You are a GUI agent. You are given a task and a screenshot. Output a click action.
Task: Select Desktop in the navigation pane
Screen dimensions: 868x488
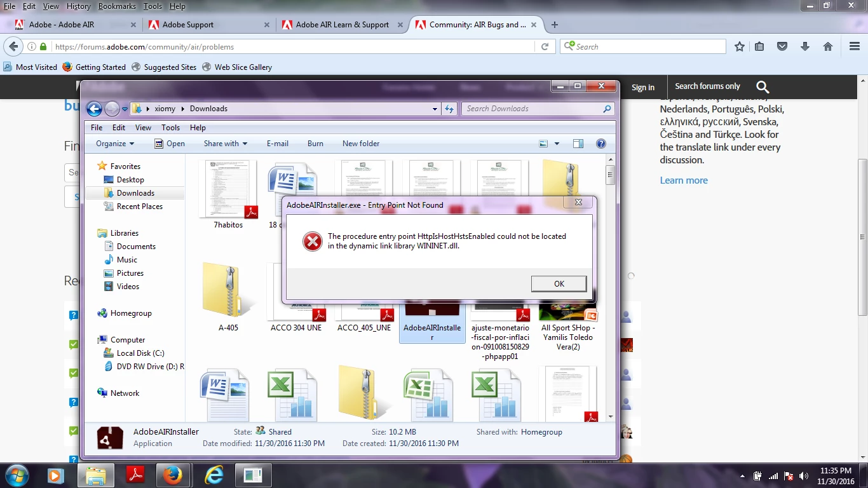(x=130, y=180)
